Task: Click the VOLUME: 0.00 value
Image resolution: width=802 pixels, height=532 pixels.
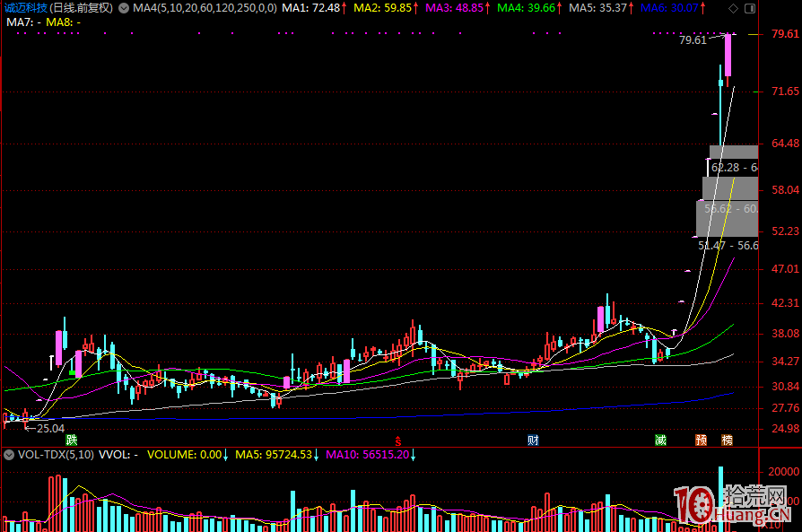Action: [184, 454]
